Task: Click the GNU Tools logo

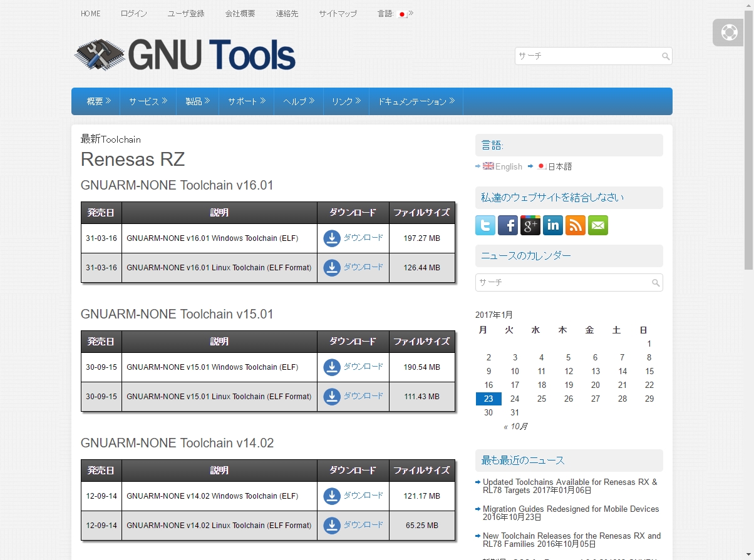Action: tap(185, 54)
